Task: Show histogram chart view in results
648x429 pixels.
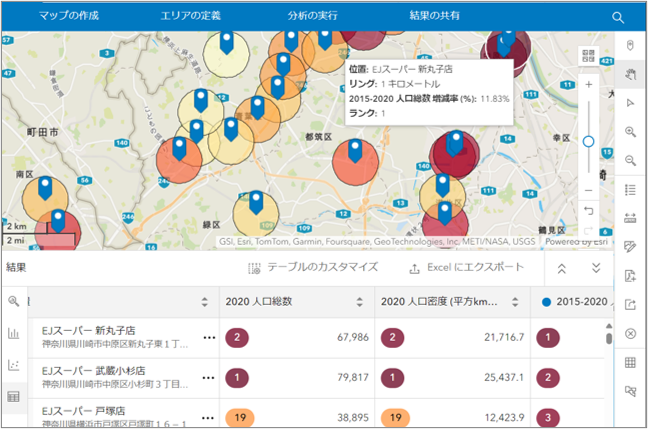Action: click(14, 333)
